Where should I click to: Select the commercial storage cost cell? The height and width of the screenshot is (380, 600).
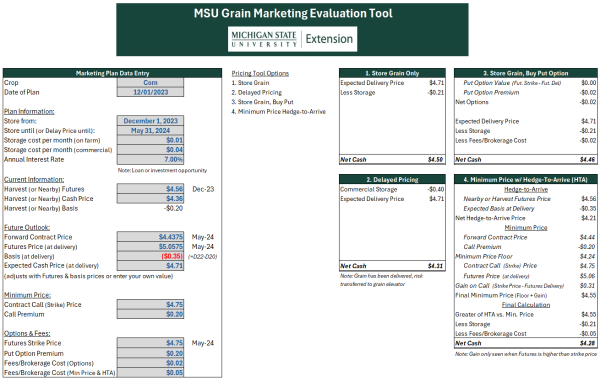[150, 150]
